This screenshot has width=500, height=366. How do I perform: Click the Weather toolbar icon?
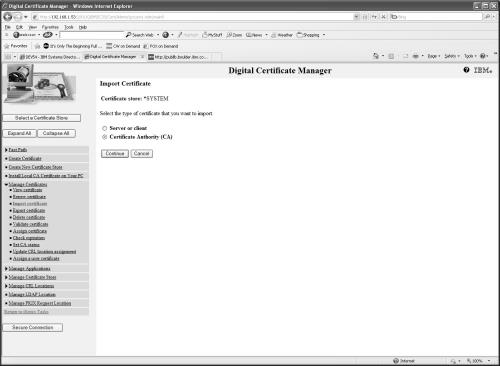(x=282, y=35)
